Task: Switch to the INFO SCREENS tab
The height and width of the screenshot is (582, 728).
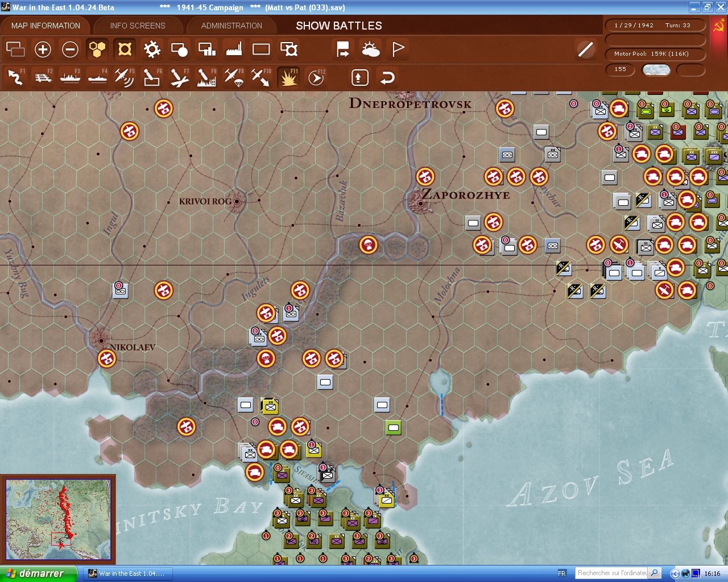Action: [138, 26]
